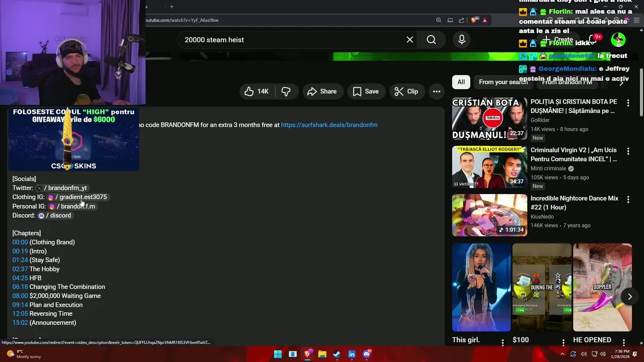
Task: Open Clothing IG link gradient.est3075
Action: [77, 197]
